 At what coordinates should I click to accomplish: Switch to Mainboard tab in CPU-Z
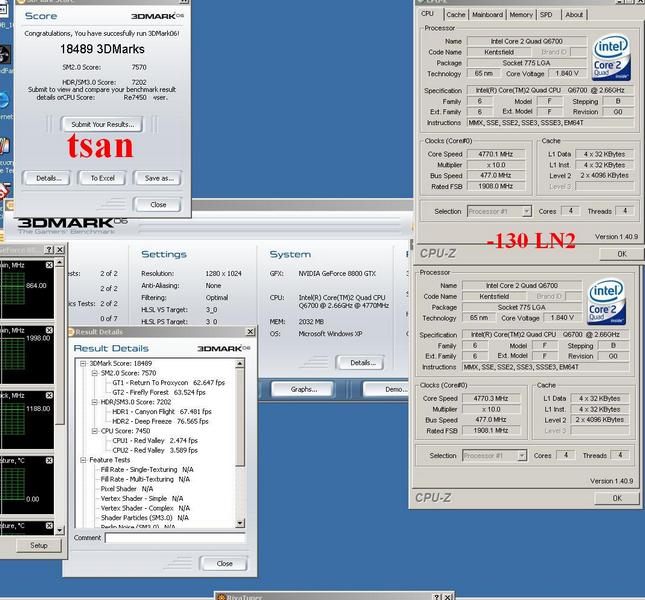pos(487,14)
